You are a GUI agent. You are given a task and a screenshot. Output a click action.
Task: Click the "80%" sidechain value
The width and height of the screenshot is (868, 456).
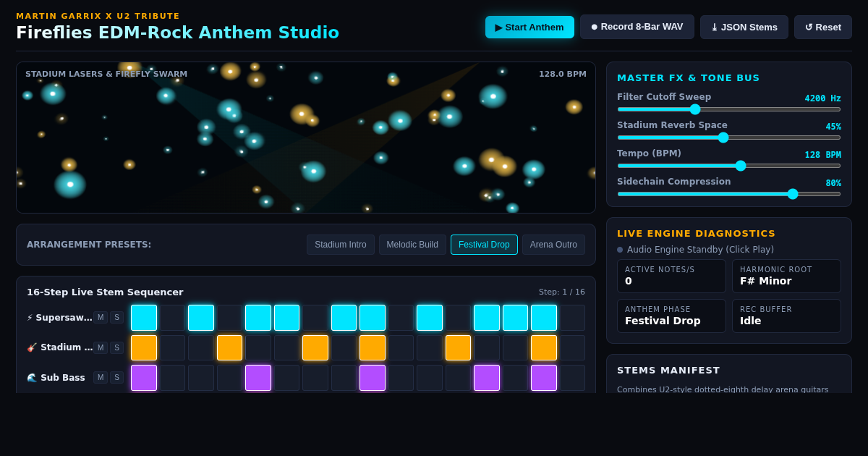833,183
